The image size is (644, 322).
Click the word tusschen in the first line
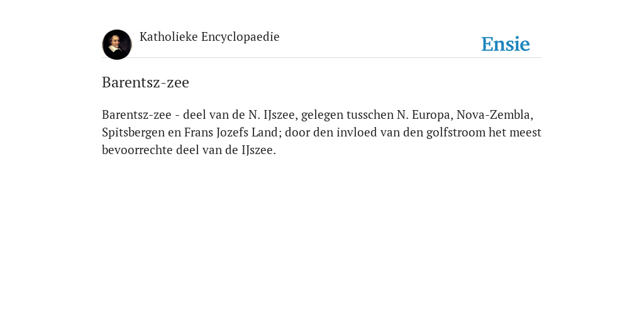tap(370, 115)
